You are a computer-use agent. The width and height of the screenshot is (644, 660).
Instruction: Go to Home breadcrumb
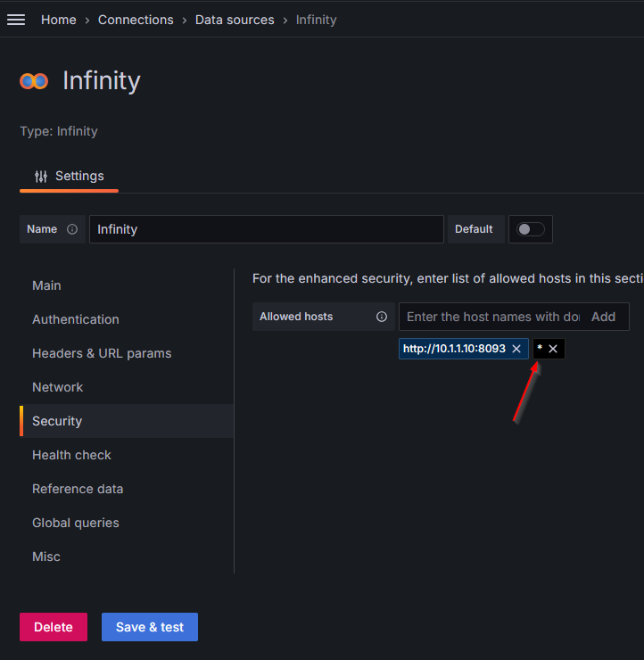(x=59, y=20)
